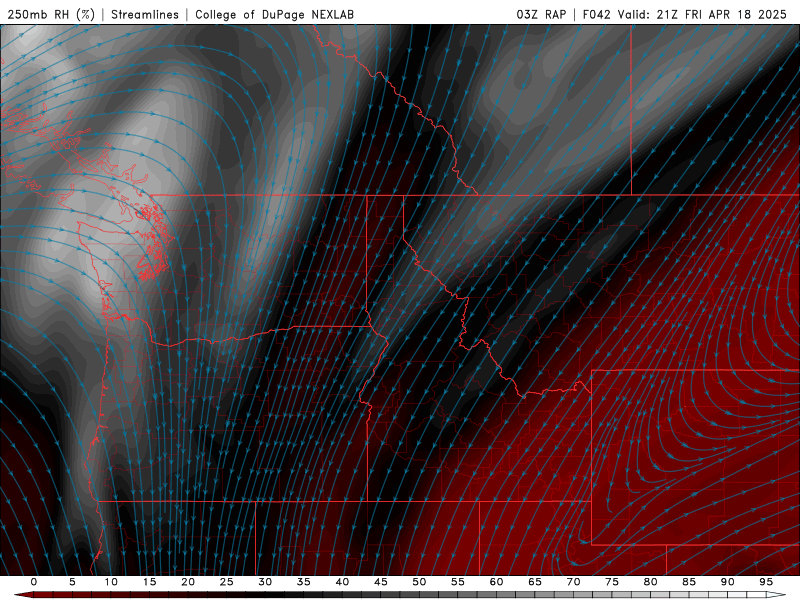Click colorbar tick label '65'
The height and width of the screenshot is (600, 800).
click(x=535, y=582)
